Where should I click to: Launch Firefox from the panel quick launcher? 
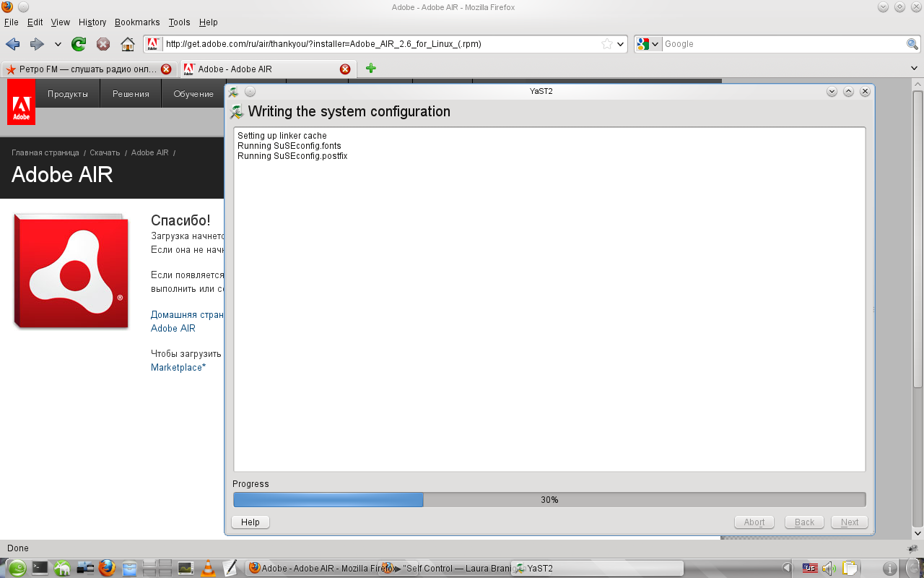point(108,569)
